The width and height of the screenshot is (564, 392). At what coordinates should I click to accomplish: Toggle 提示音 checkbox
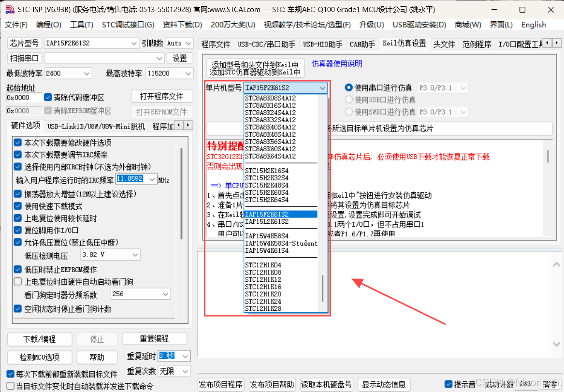[x=448, y=384]
